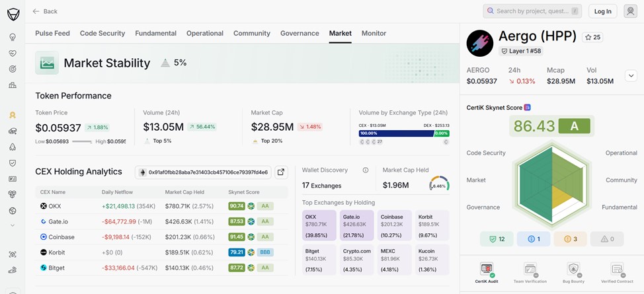
Task: Open the user profile avatar icon
Action: (x=630, y=11)
